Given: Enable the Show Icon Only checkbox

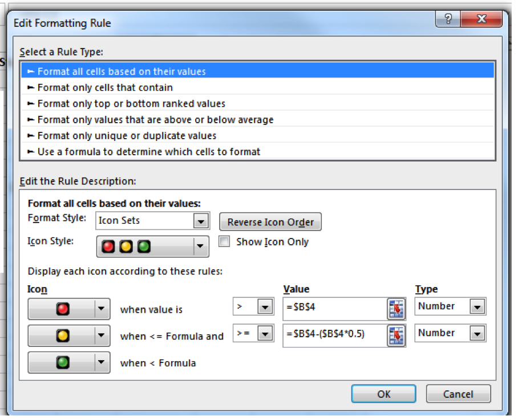Looking at the screenshot, I should click(225, 241).
